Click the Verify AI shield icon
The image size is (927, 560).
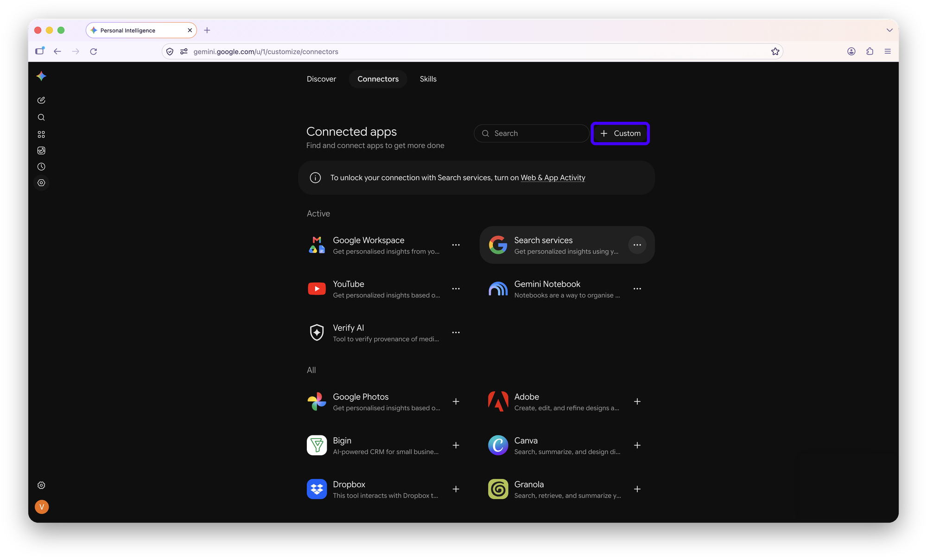pos(317,332)
